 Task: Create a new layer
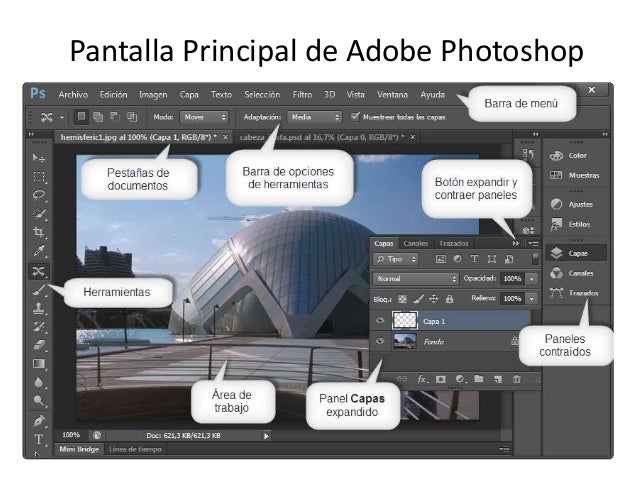pyautogui.click(x=498, y=379)
